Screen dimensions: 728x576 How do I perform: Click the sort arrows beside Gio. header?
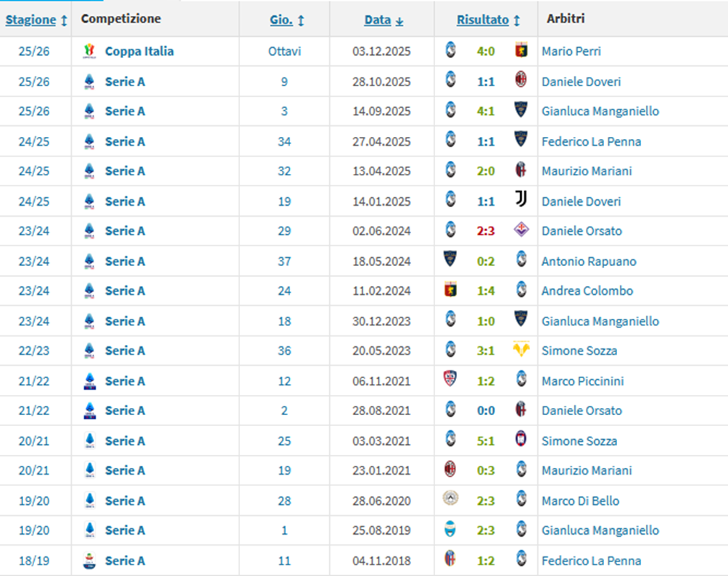301,21
